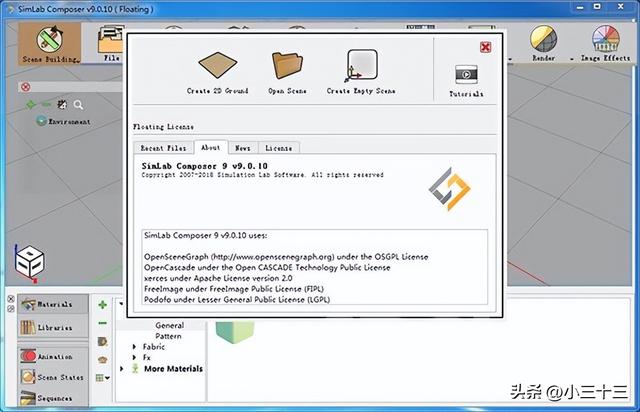
Task: Click the Floating License label
Action: click(163, 127)
